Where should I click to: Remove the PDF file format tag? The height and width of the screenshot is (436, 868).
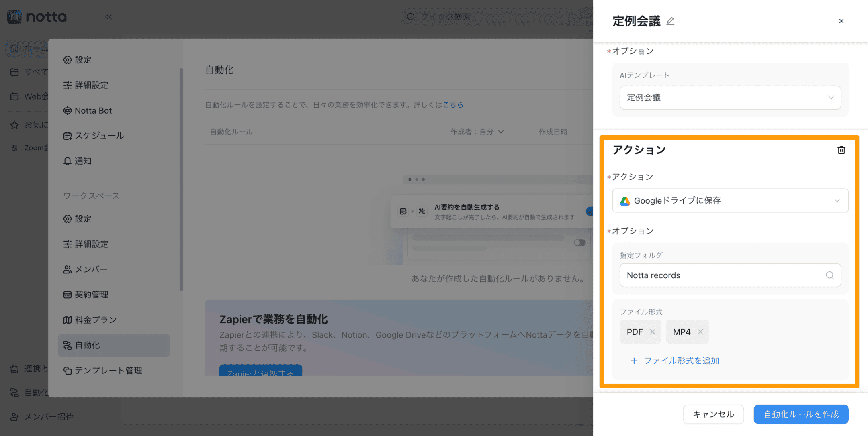[x=653, y=332]
